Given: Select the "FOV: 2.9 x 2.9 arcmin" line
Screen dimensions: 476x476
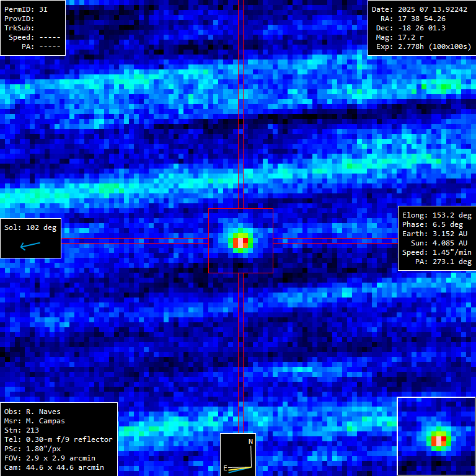Looking at the screenshot, I should [x=50, y=458].
